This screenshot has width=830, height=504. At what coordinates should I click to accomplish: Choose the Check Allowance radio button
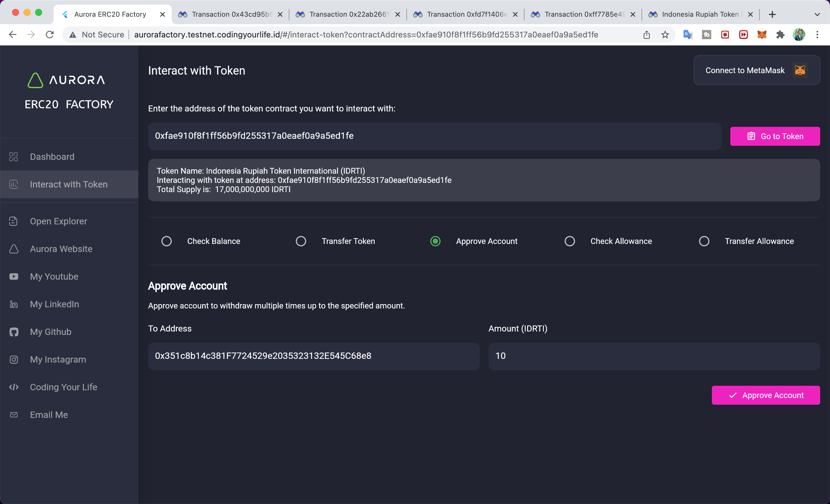(569, 241)
